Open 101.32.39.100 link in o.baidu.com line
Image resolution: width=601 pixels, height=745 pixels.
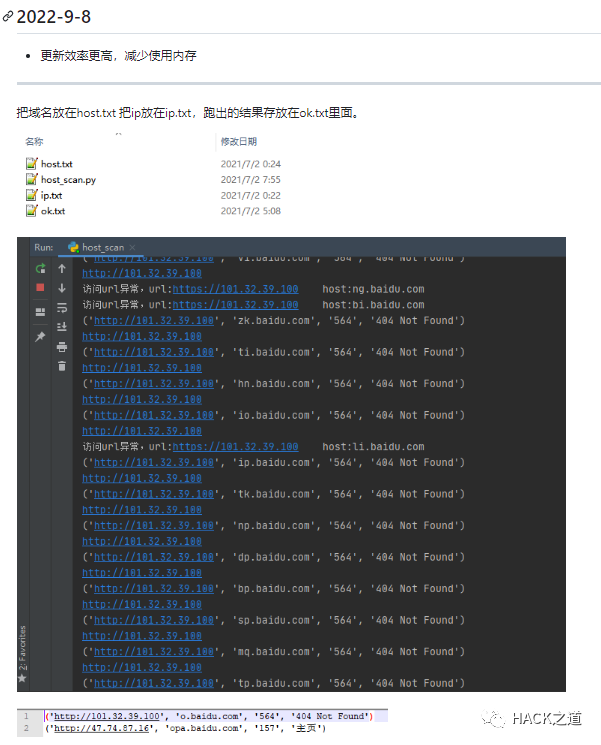click(x=107, y=716)
